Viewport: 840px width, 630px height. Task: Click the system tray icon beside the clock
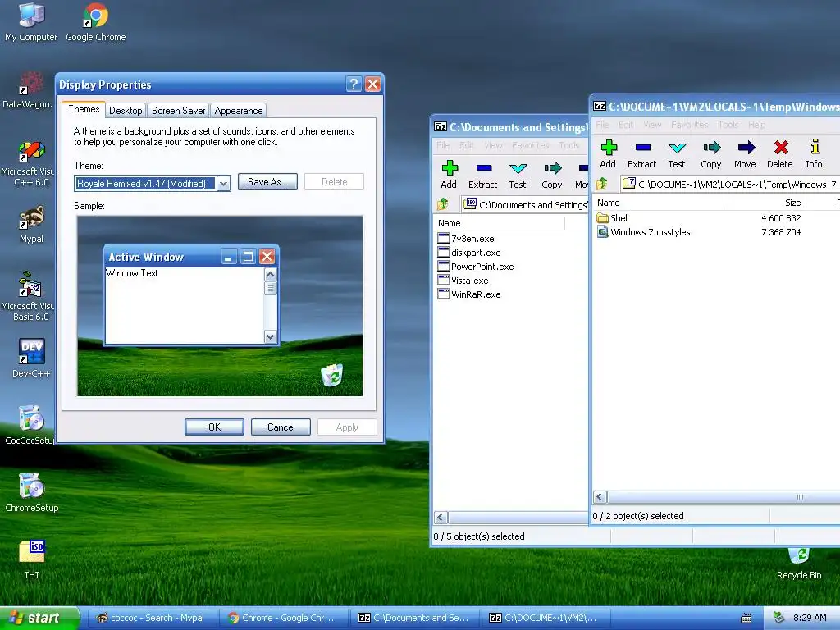coord(779,618)
